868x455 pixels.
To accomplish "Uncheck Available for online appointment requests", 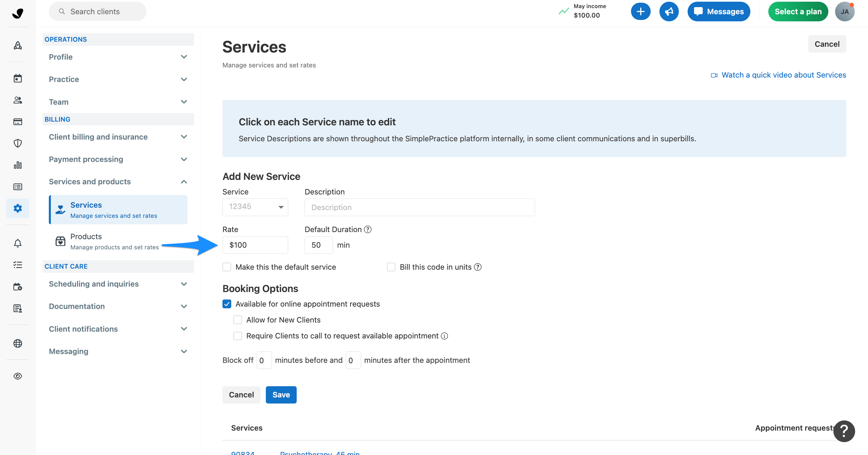I will pos(227,304).
